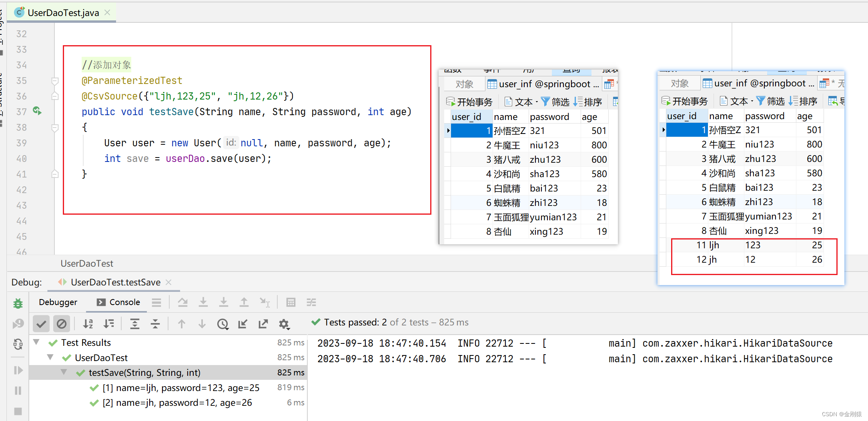Click xing123 password cell in left Navicat table
This screenshot has width=868, height=421.
(554, 231)
